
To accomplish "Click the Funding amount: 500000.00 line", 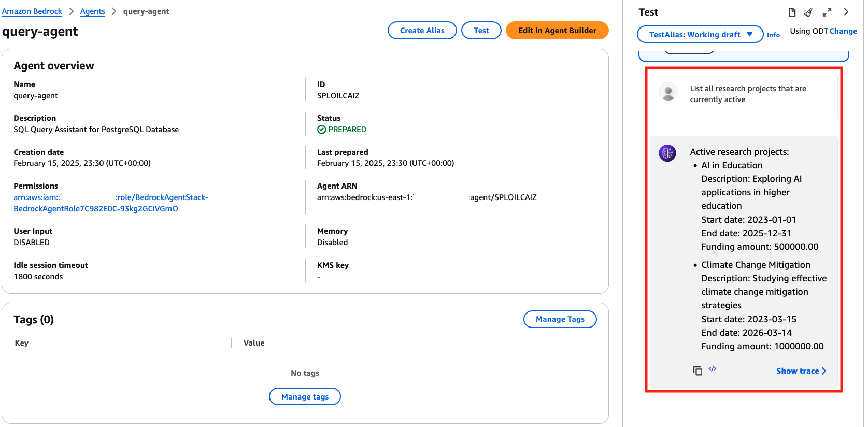I will 760,247.
